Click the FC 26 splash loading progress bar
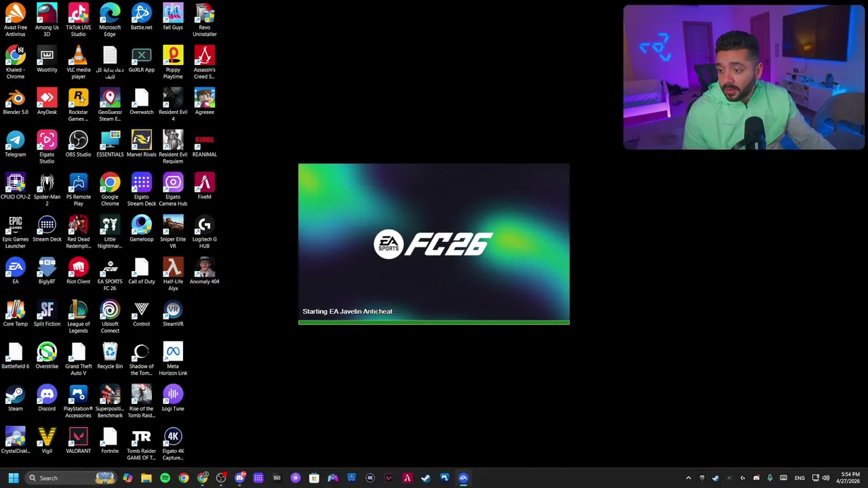 pyautogui.click(x=434, y=322)
